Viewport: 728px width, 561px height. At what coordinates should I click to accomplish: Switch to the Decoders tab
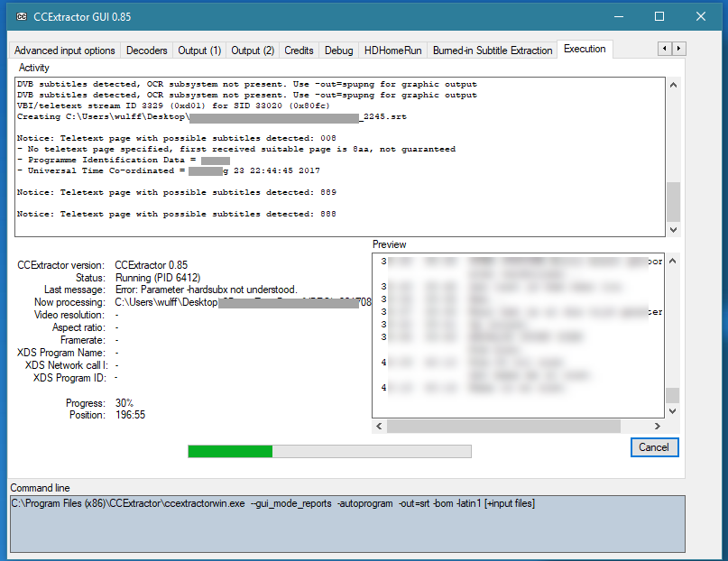(147, 51)
